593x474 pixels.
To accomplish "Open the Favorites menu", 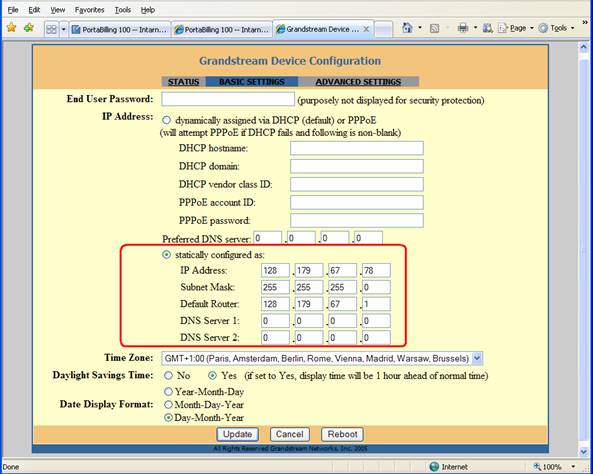I will [89, 10].
